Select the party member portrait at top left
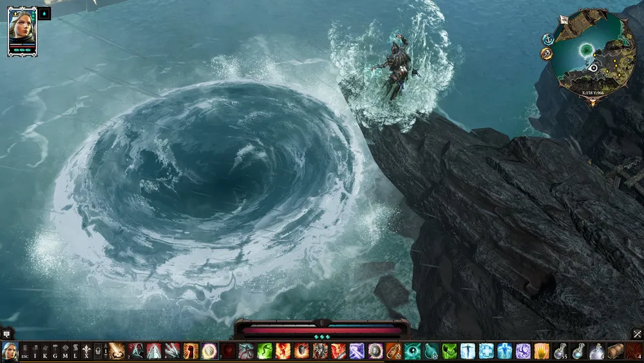644x363 pixels. 22,31
